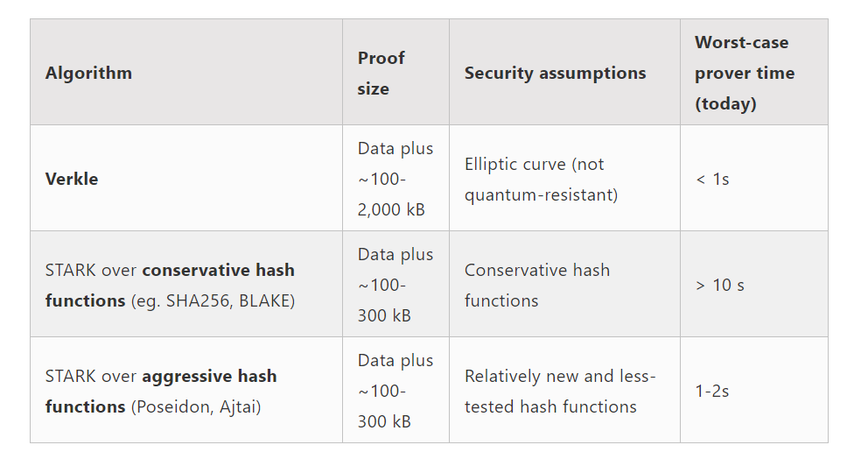Image resolution: width=868 pixels, height=452 pixels.
Task: Click the STARK over conservative hash functions cell
Action: coord(186,284)
